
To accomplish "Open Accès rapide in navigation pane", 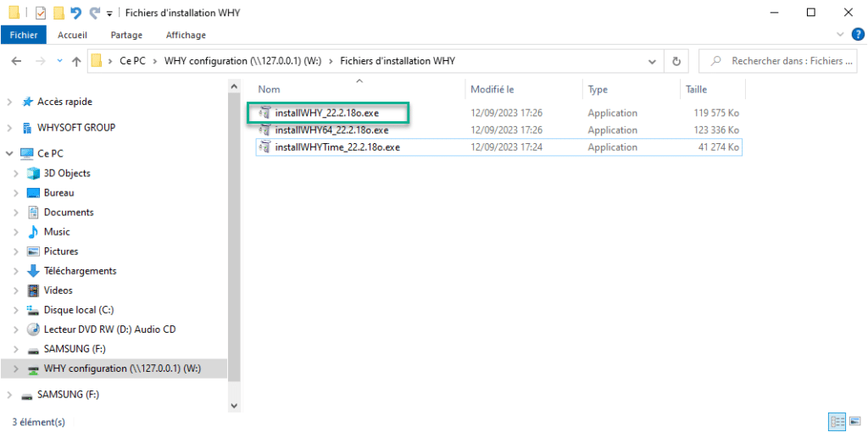I will [x=64, y=102].
